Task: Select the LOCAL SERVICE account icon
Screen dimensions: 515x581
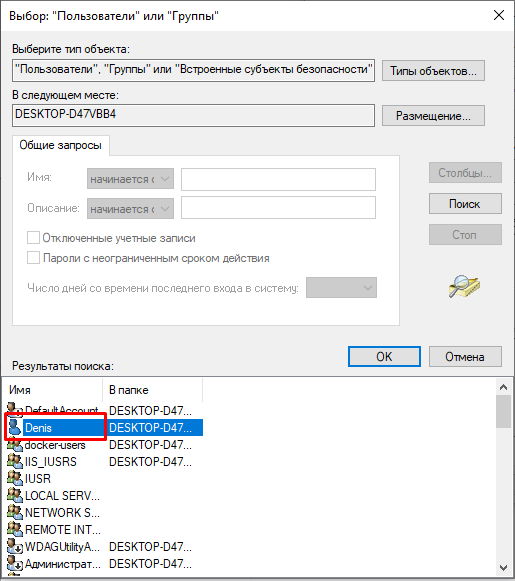Action: 15,496
